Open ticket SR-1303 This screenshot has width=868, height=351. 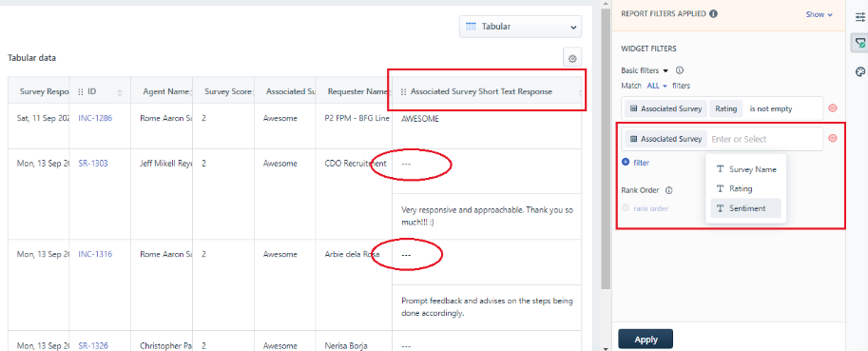tap(93, 164)
